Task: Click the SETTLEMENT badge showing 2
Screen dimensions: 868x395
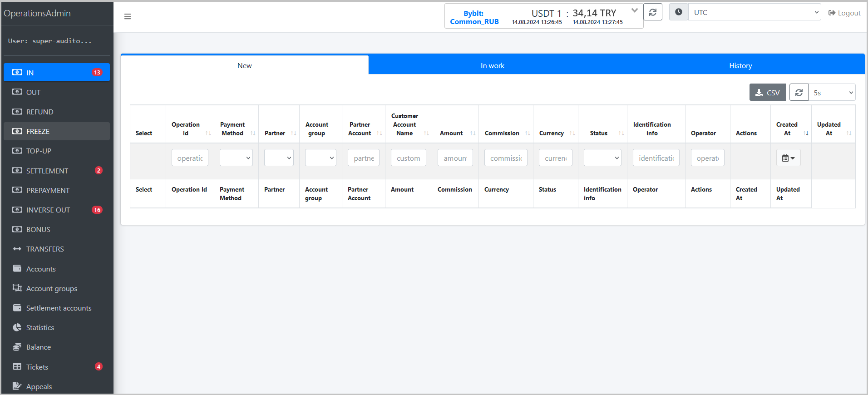Action: click(x=99, y=171)
